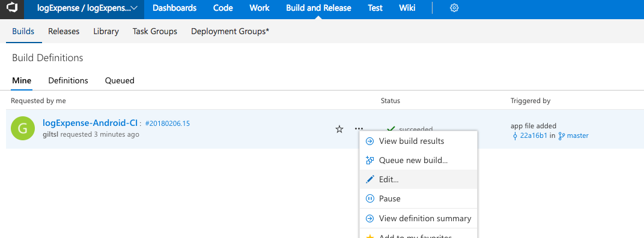The height and width of the screenshot is (238, 644).
Task: Open the Build and Release hub
Action: 319,8
